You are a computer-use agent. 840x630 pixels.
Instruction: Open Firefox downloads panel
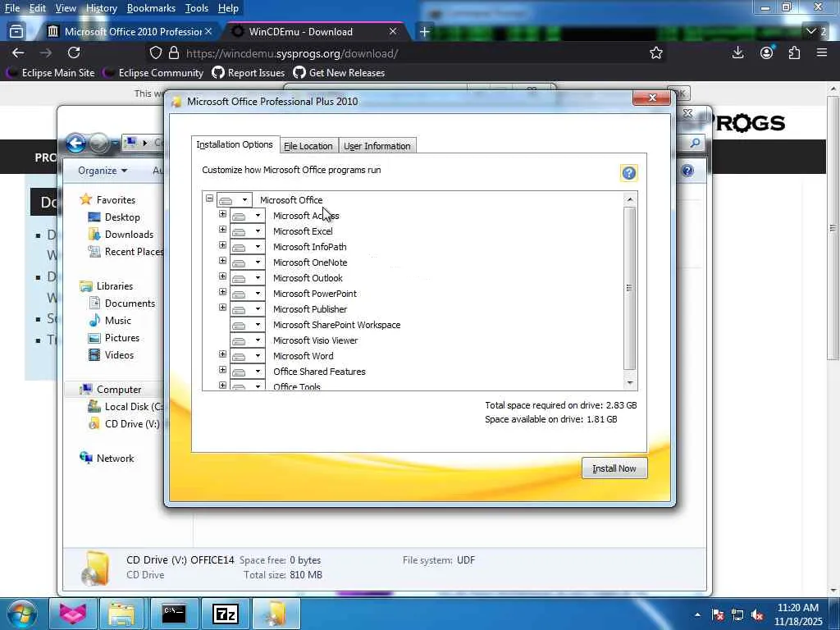pos(737,52)
